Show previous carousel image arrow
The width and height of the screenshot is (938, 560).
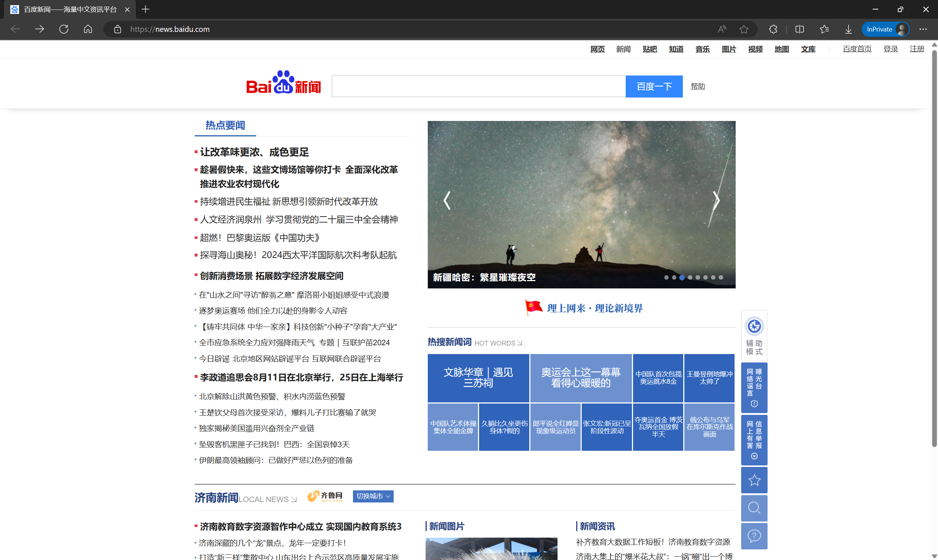tap(447, 200)
